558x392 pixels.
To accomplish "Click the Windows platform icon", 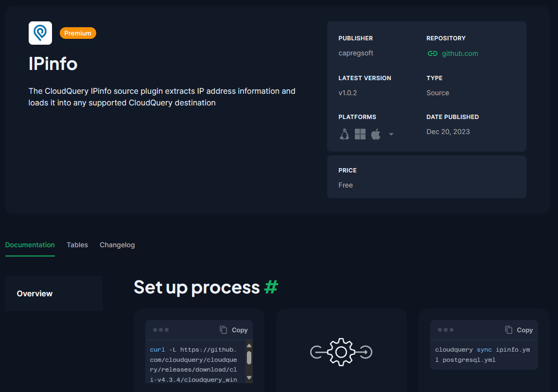I will 360,134.
